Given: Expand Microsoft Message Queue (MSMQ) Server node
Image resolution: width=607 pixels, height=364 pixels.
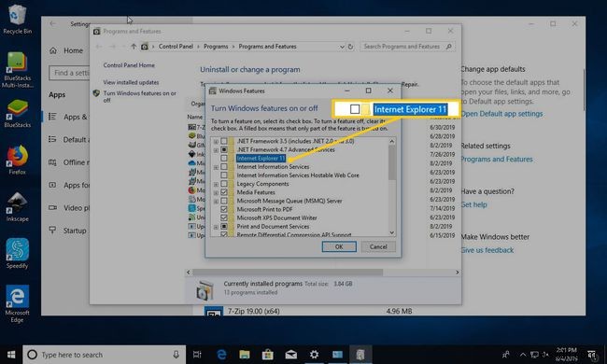Looking at the screenshot, I should 216,202.
